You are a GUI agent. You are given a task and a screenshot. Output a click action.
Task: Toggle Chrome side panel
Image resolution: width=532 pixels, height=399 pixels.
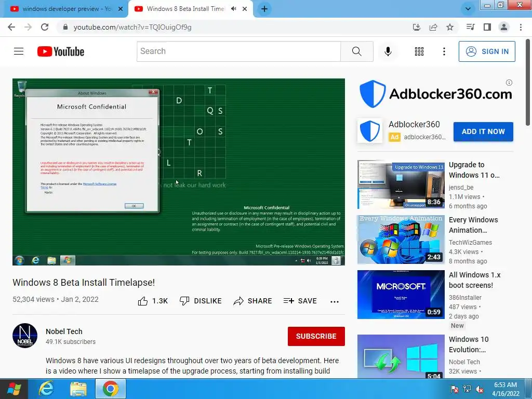tap(487, 27)
